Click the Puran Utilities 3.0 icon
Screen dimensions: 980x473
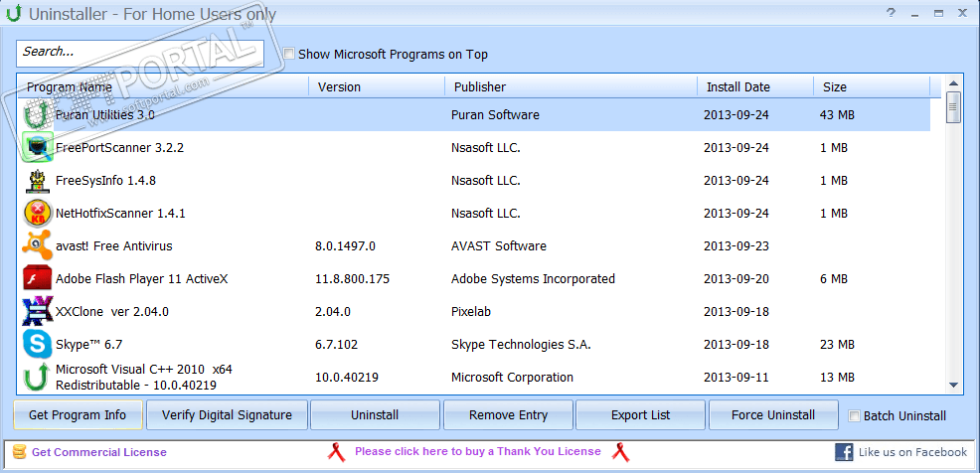[38, 115]
